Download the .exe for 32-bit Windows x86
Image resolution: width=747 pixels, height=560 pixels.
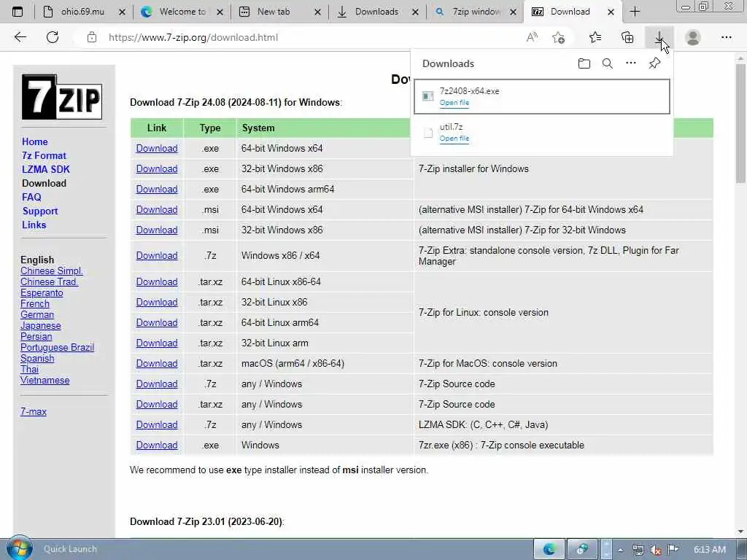157,168
